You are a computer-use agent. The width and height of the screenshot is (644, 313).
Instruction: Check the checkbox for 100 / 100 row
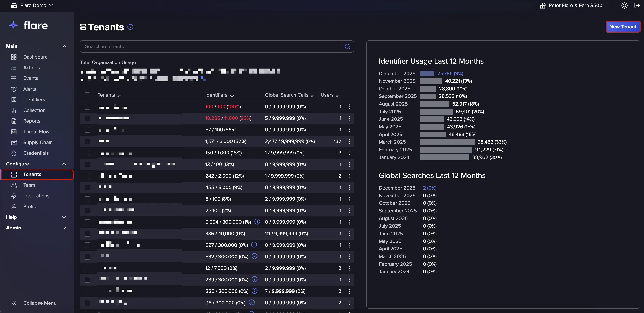87,107
